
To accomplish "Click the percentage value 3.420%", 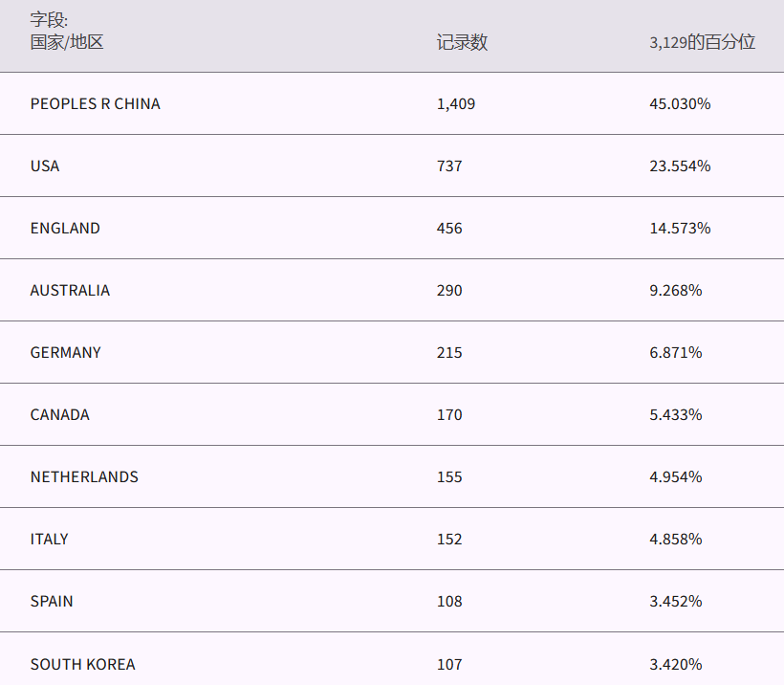I will [675, 664].
